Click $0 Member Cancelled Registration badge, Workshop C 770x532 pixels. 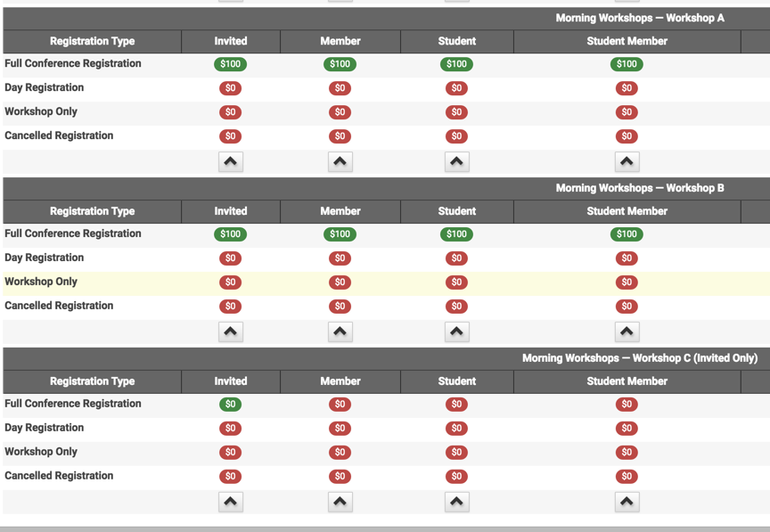(340, 476)
